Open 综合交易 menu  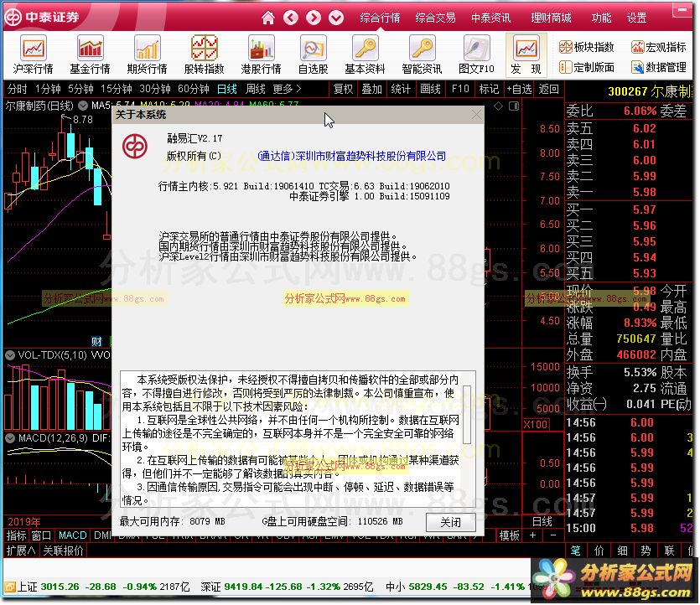pos(435,18)
